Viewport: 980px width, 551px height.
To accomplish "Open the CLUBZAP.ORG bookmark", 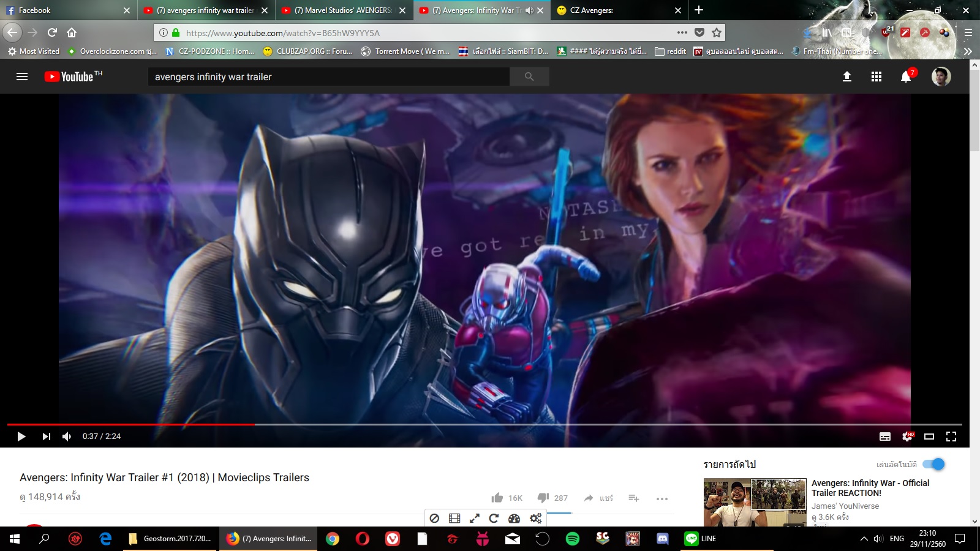I will 307,51.
